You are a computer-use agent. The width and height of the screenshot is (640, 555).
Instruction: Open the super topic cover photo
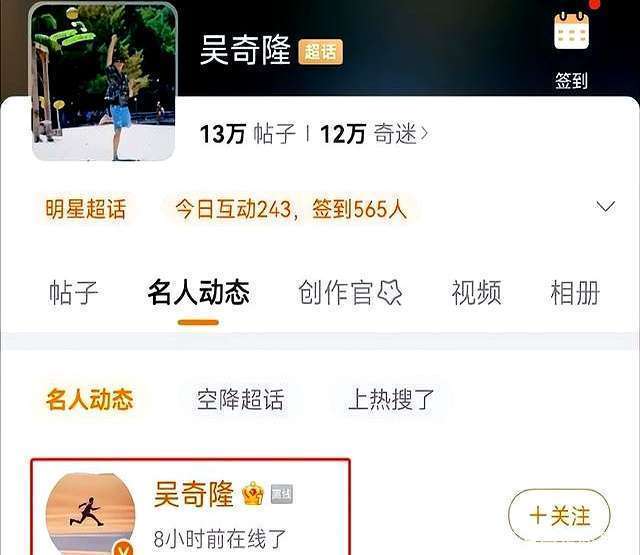click(x=104, y=82)
